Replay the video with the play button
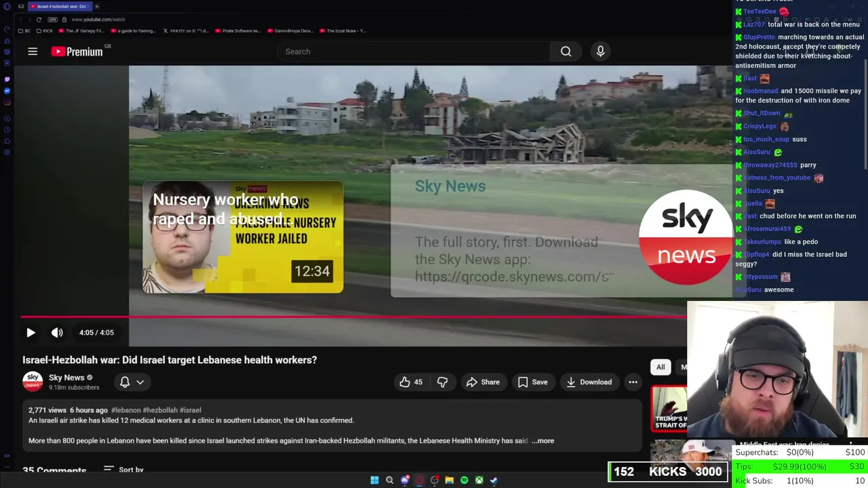The width and height of the screenshot is (868, 488). pyautogui.click(x=31, y=333)
